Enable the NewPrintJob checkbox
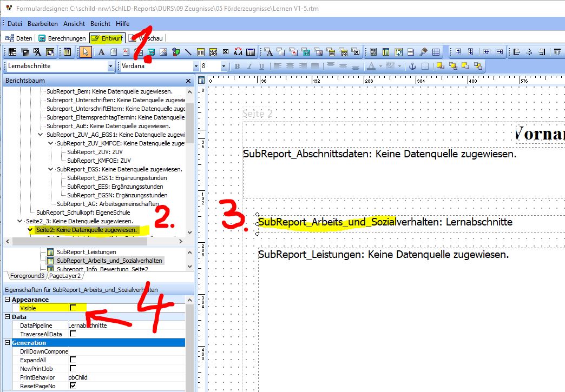This screenshot has width=565, height=392. (73, 368)
